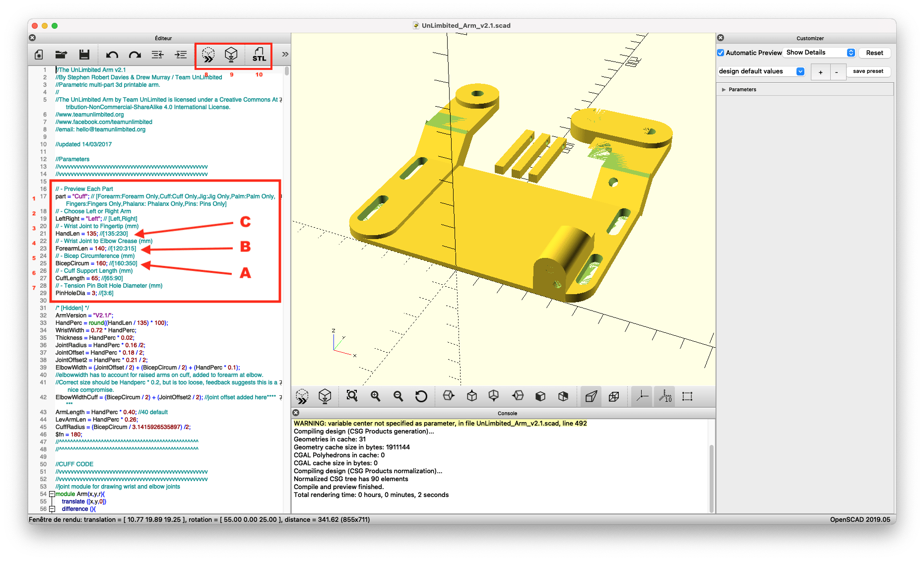Click the save preset button

pyautogui.click(x=868, y=71)
